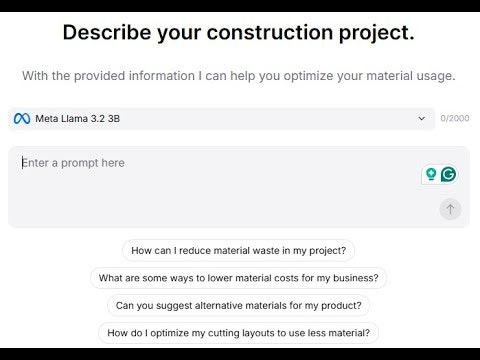The width and height of the screenshot is (480, 360).
Task: Click the green lightbulb suggestion icon
Action: [431, 174]
